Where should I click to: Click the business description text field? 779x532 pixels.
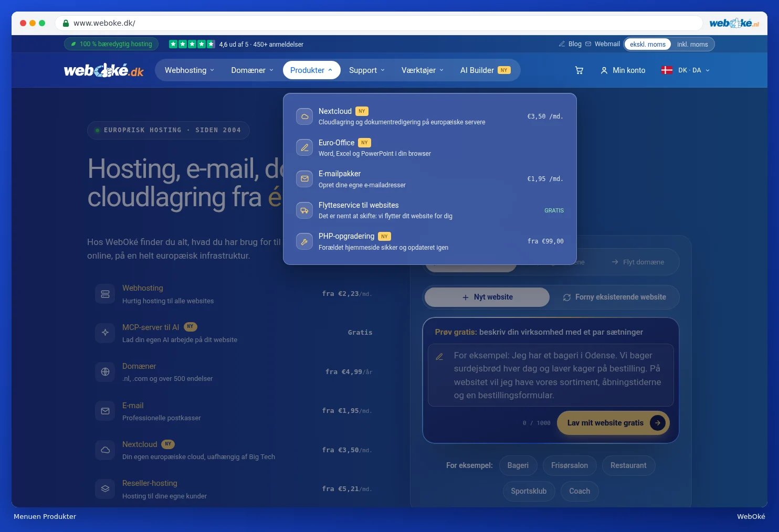tap(551, 375)
